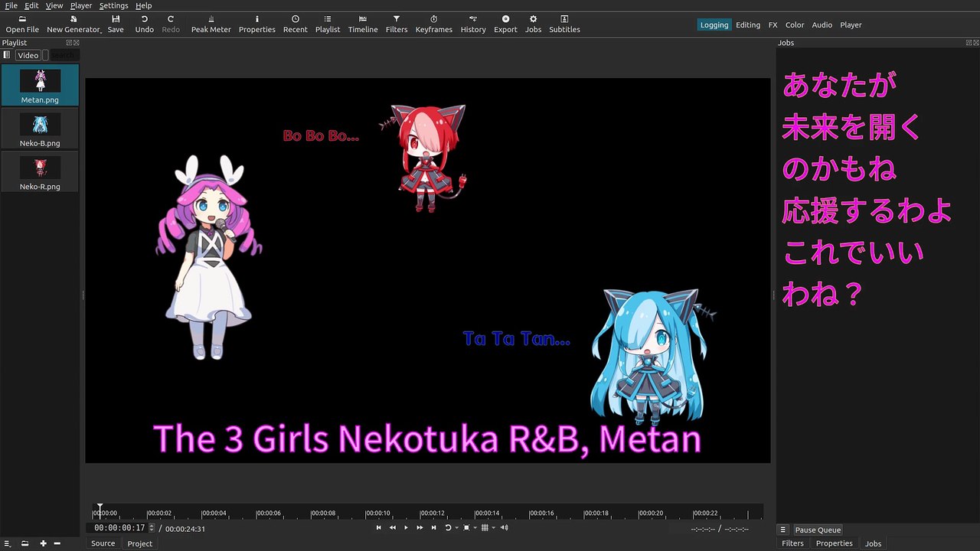Rewind the player
This screenshot has width=980, height=551.
392,527
